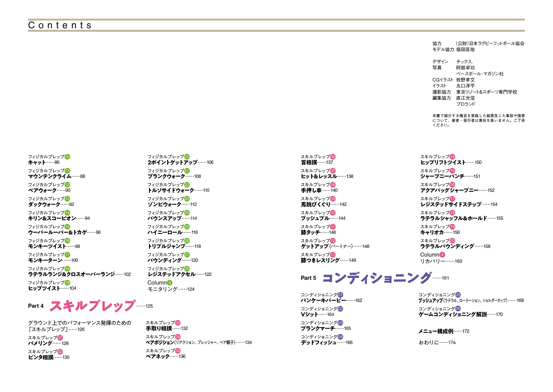Click 'プランクウォーク……108'
The height and width of the screenshot is (392, 553).
(174, 176)
